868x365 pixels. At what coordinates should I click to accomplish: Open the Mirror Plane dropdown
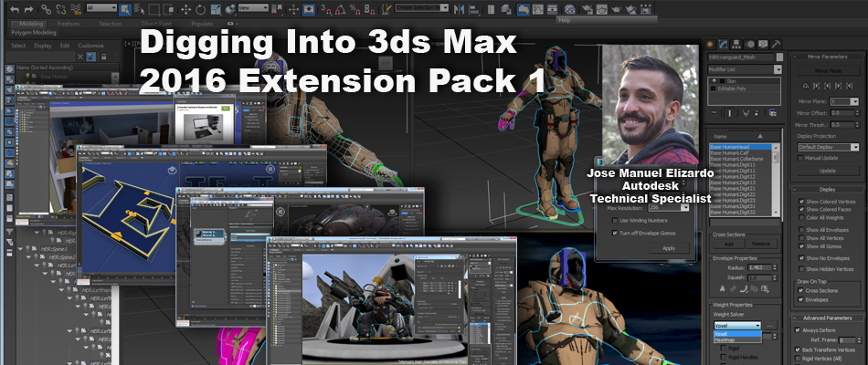844,102
